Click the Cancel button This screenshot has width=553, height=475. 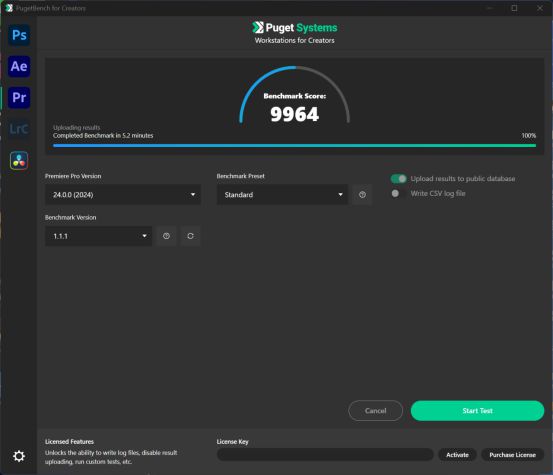pos(376,410)
